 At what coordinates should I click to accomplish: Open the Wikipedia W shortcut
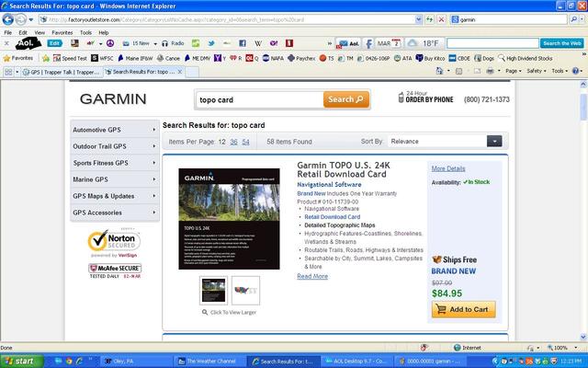coord(258,43)
